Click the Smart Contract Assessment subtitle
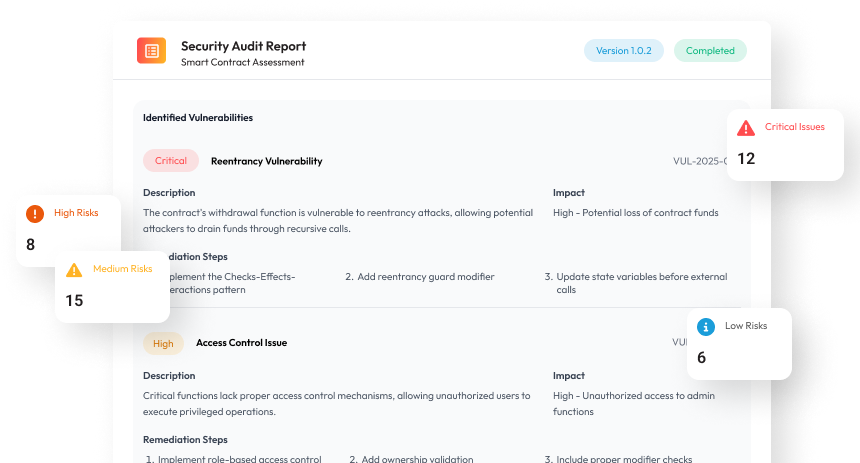Screen dimensions: 860x463 click(x=242, y=63)
